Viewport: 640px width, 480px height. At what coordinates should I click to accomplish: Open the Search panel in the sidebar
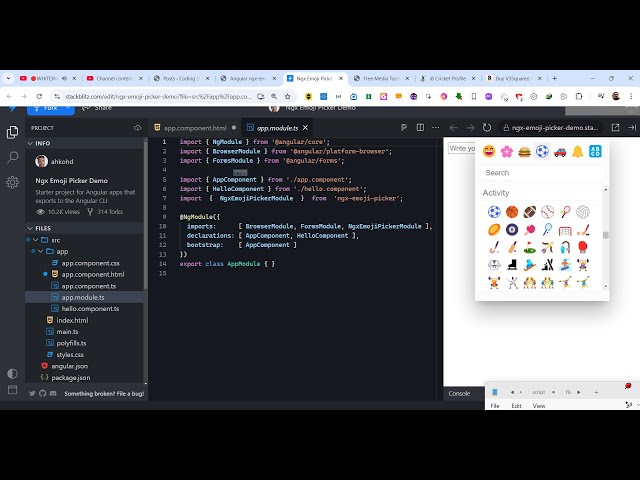click(x=12, y=157)
